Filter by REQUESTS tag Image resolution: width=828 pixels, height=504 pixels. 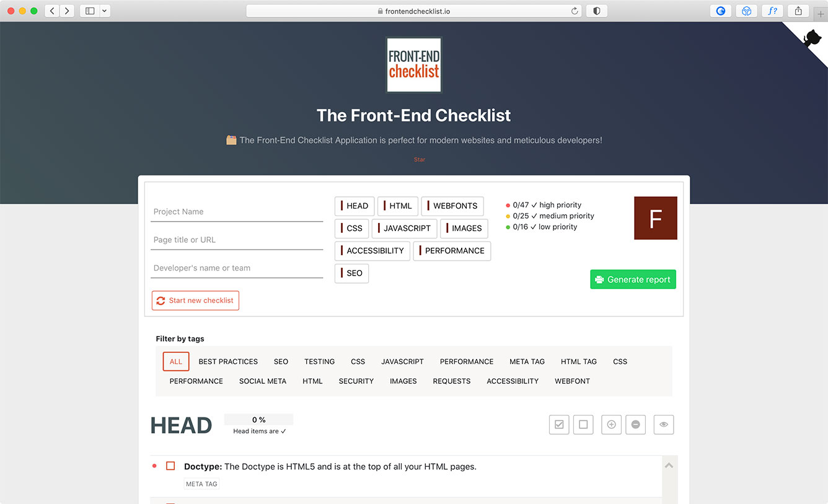pyautogui.click(x=452, y=381)
